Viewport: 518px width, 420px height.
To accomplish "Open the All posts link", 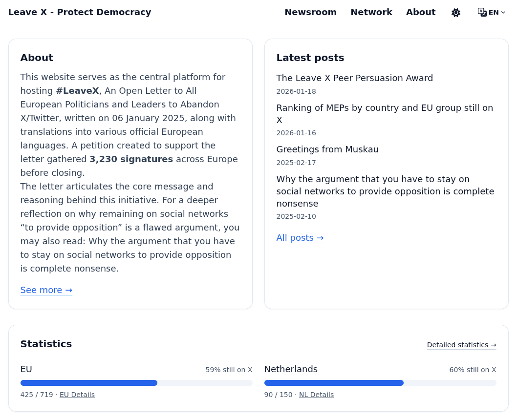I will click(300, 238).
